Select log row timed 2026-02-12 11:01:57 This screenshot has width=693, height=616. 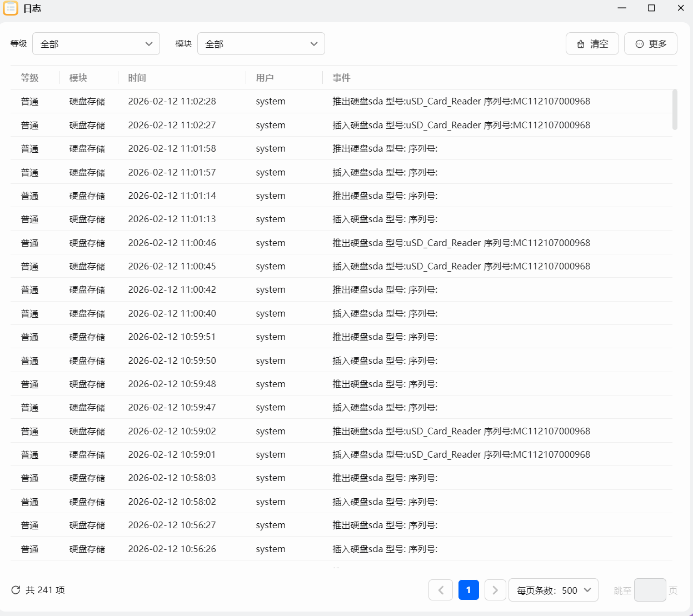[341, 172]
